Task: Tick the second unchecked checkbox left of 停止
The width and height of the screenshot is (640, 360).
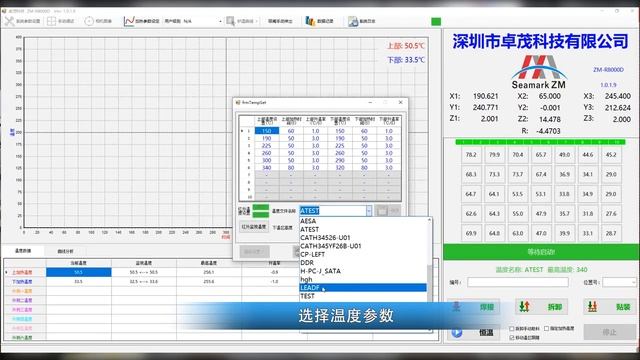Action: pyautogui.click(x=547, y=329)
